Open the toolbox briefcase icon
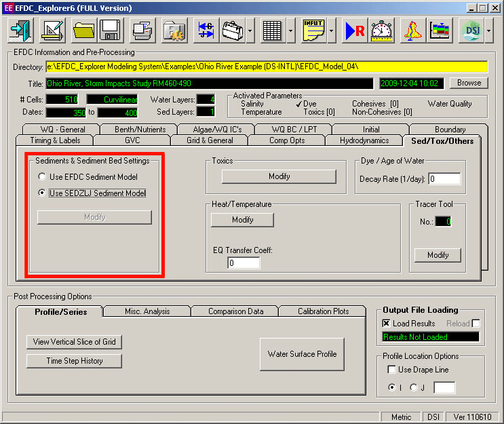 [x=233, y=31]
